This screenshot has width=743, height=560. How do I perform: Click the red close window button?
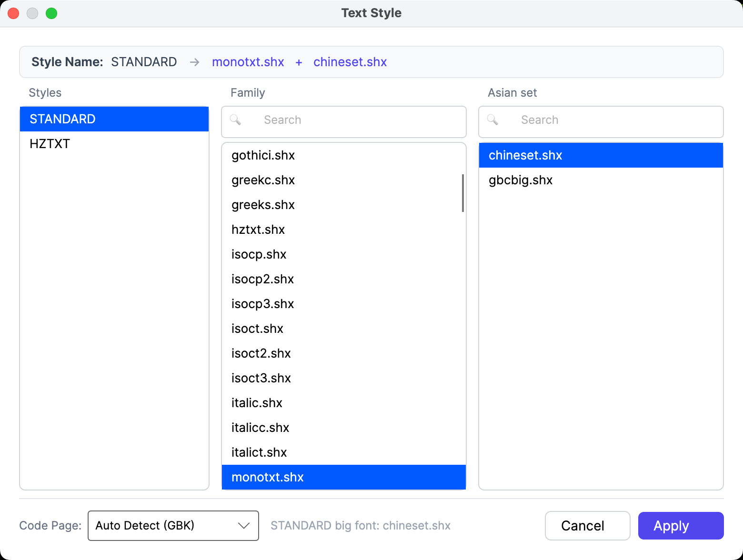click(13, 13)
